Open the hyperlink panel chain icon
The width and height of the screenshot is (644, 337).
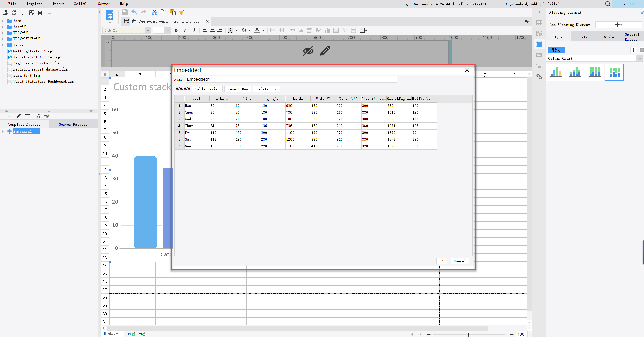(539, 77)
